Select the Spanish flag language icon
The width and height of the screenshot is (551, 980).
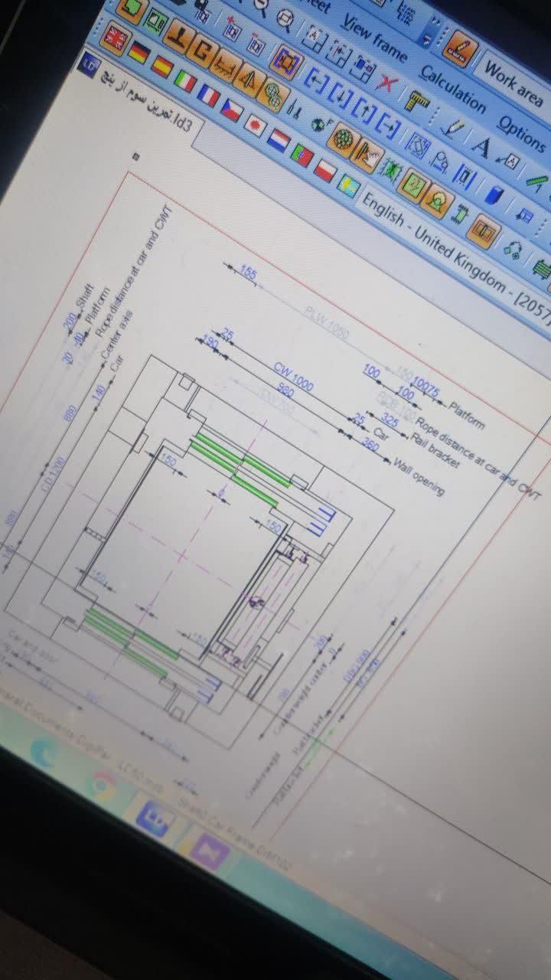coord(161,67)
